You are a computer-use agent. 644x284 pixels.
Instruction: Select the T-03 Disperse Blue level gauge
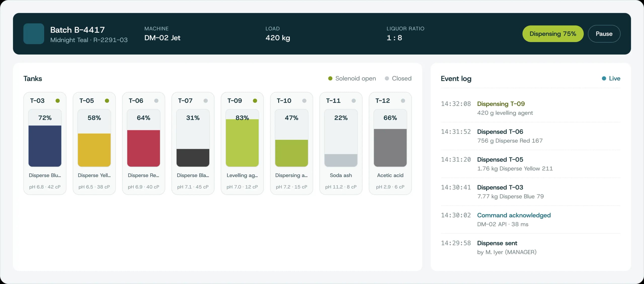click(x=45, y=138)
